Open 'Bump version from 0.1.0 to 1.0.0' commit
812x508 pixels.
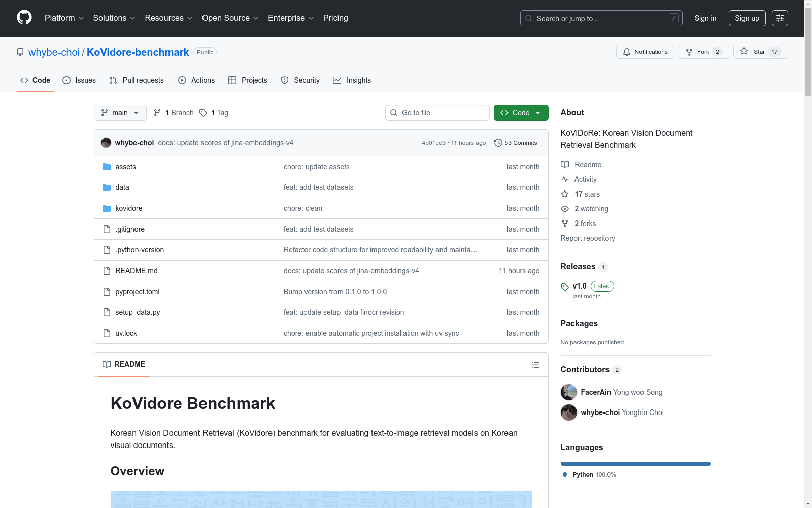pos(335,292)
